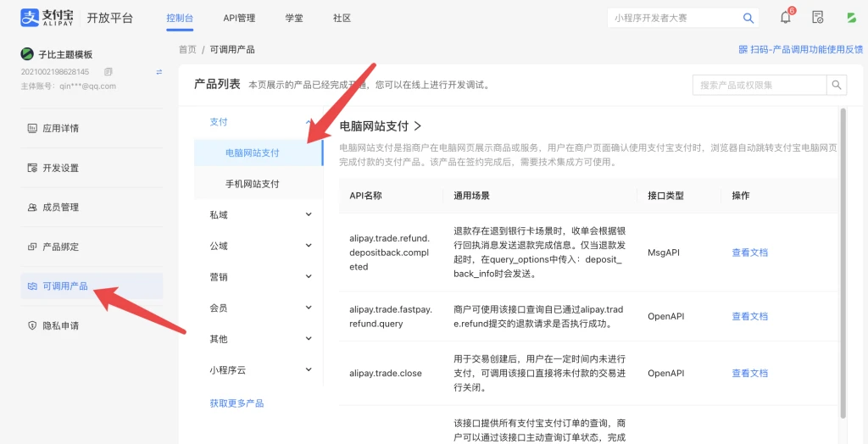
Task: Click the product search magnifier button
Action: click(837, 85)
